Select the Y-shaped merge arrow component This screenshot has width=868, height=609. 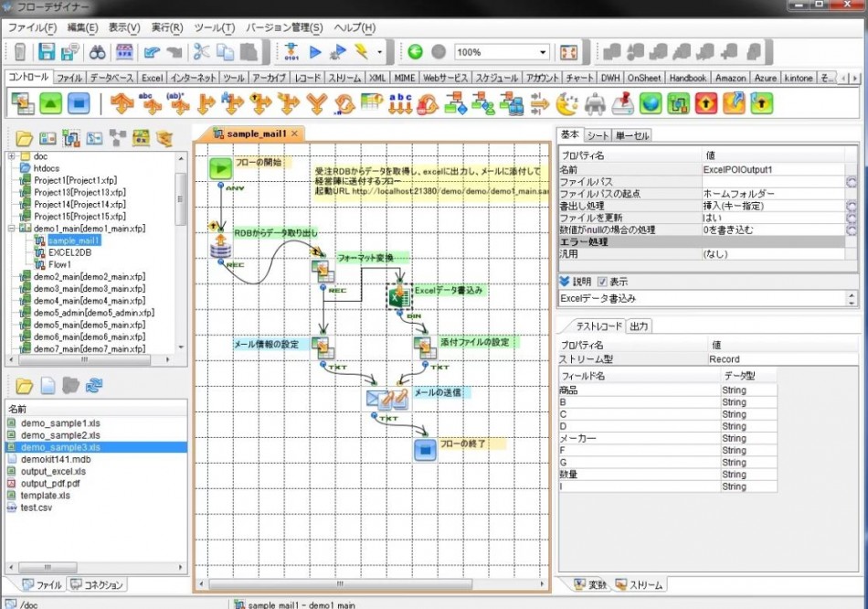click(x=317, y=103)
